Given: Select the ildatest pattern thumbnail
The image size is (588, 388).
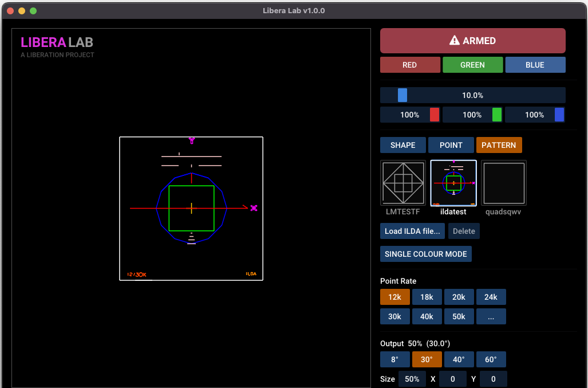Looking at the screenshot, I should [x=453, y=183].
